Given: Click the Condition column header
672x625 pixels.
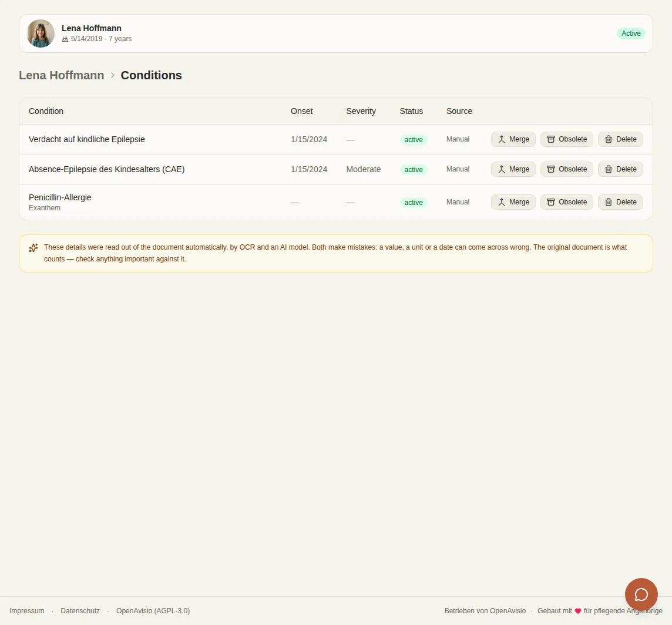Looking at the screenshot, I should [46, 111].
